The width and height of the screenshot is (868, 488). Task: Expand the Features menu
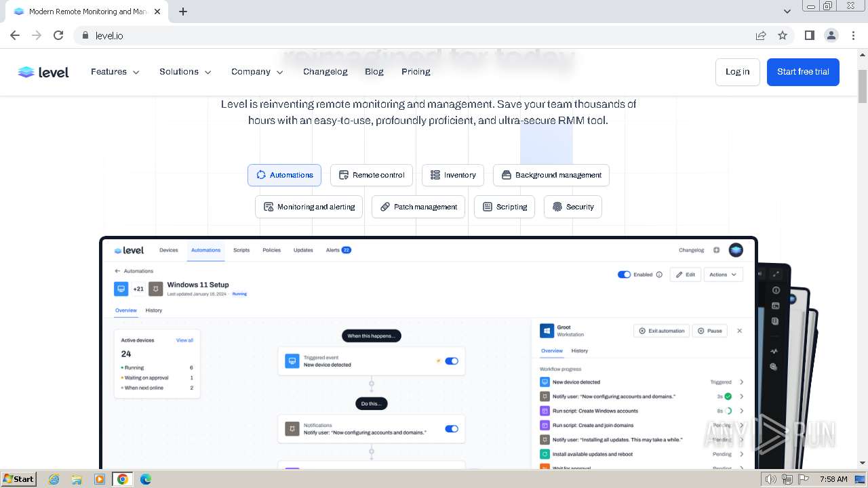115,72
